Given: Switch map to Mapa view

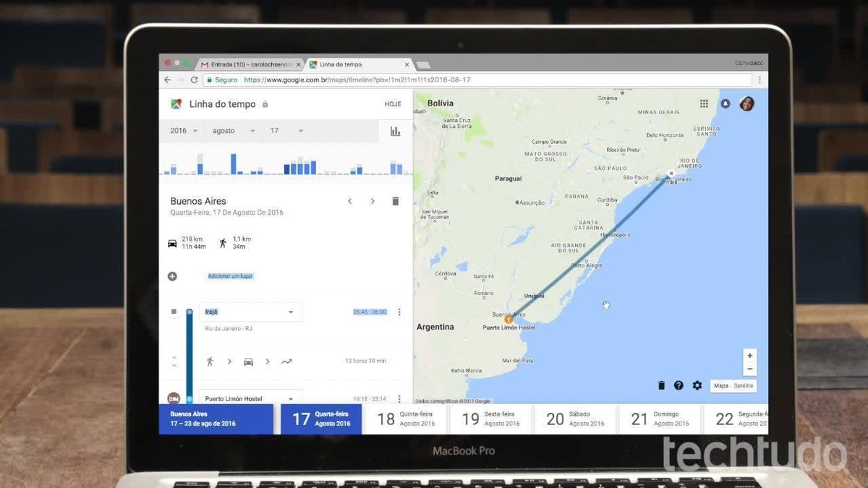Looking at the screenshot, I should (x=721, y=385).
